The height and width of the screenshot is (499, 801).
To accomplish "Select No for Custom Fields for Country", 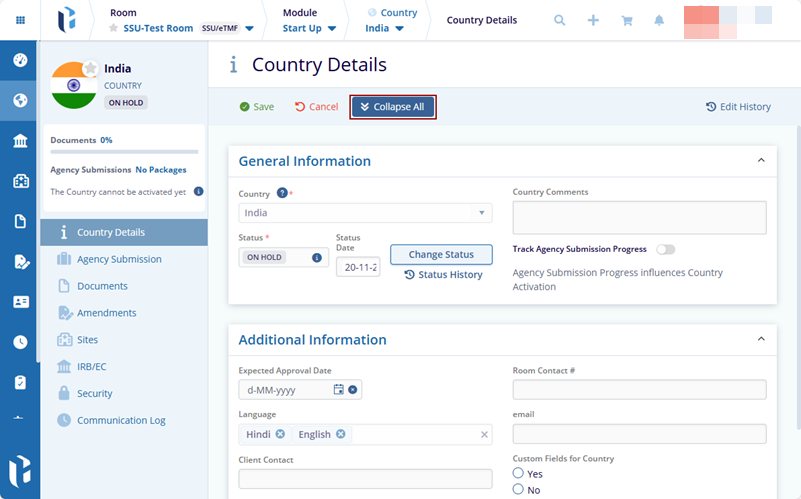I will pos(518,489).
